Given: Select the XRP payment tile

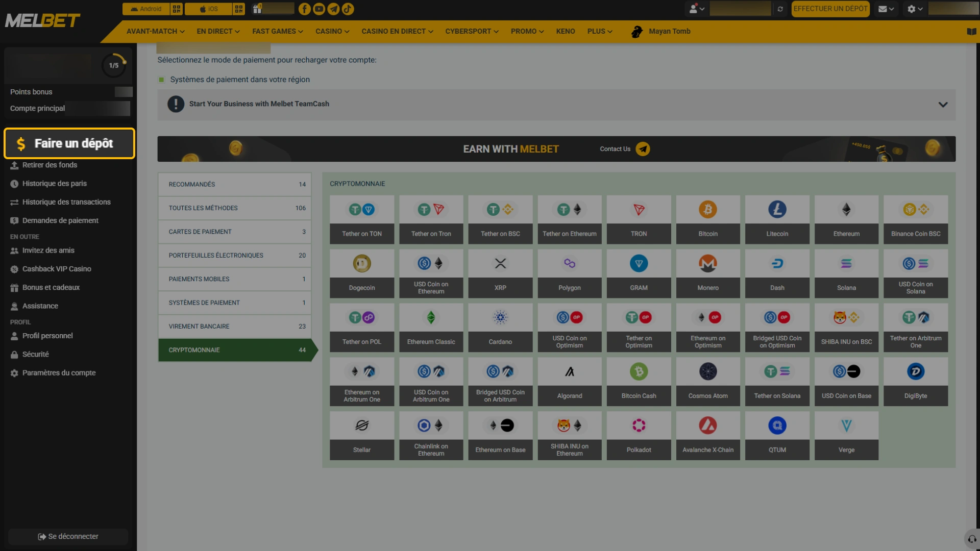Looking at the screenshot, I should click(500, 273).
